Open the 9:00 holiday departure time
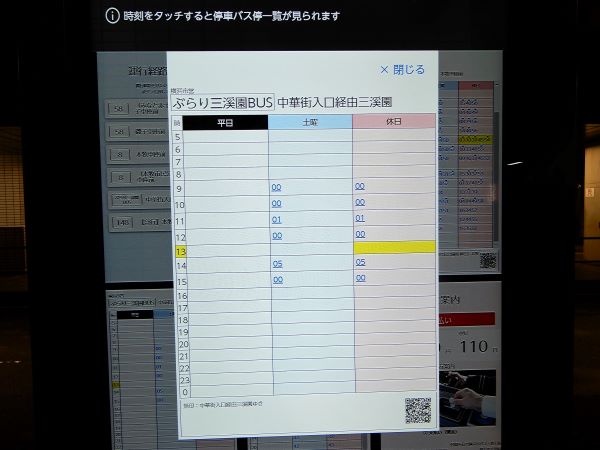The width and height of the screenshot is (600, 450). [360, 186]
